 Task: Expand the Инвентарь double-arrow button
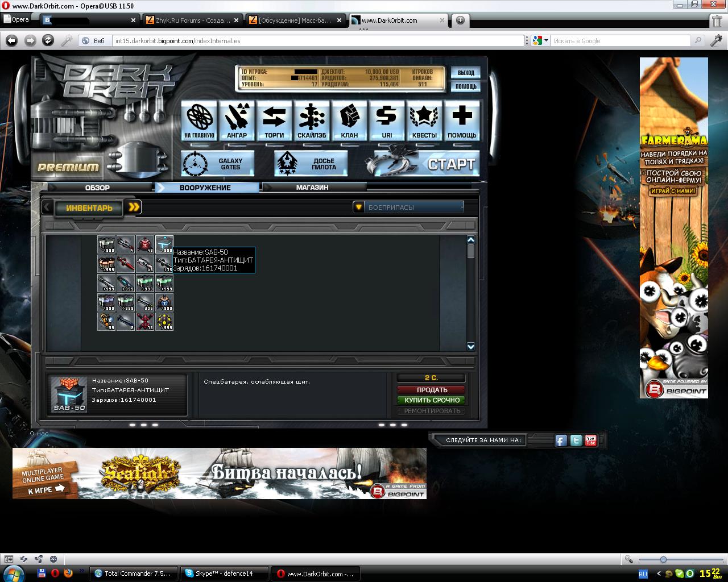pyautogui.click(x=134, y=207)
